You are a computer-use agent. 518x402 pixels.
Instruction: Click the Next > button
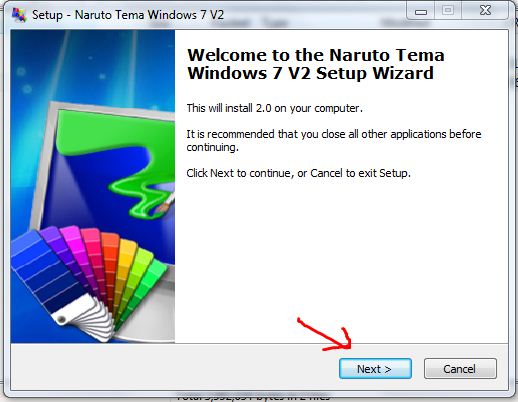click(375, 369)
